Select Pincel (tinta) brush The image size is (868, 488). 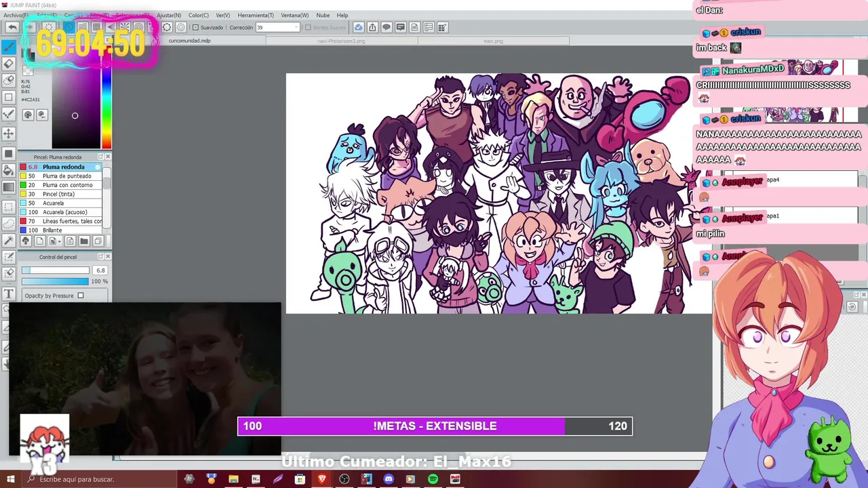pyautogui.click(x=60, y=194)
